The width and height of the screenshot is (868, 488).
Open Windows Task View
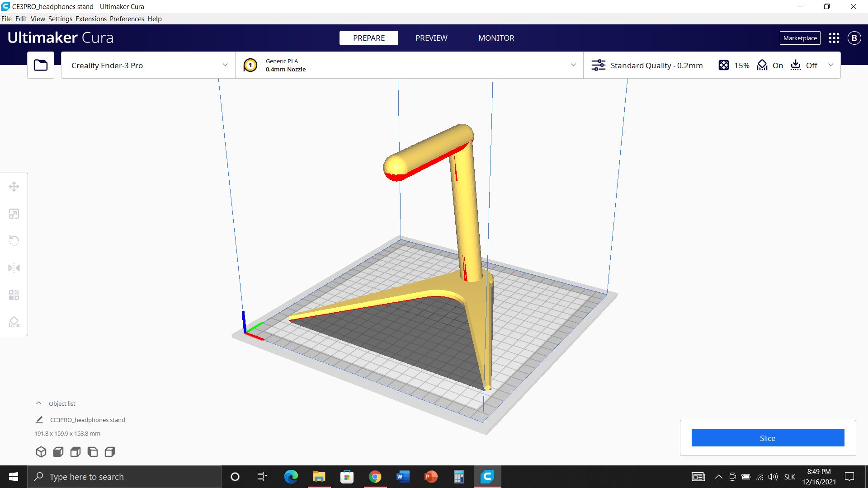point(262,477)
